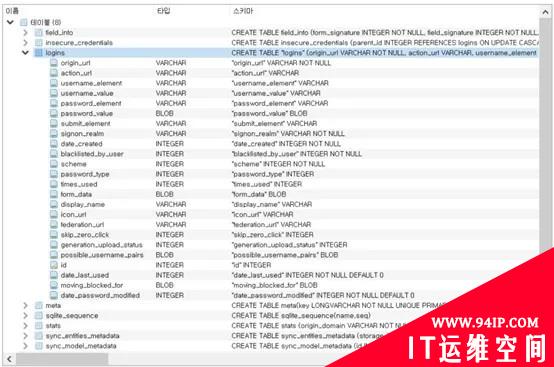
Task: Collapse the logins table node
Action: point(25,53)
